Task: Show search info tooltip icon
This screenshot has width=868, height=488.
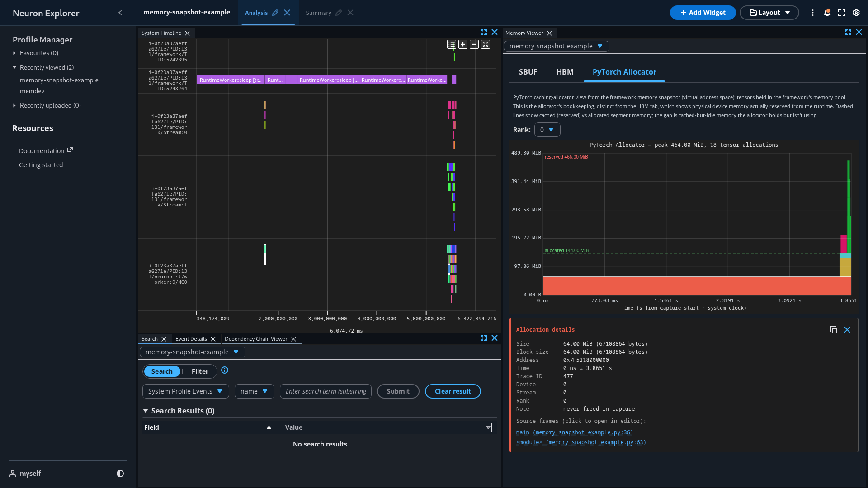Action: [x=225, y=371]
